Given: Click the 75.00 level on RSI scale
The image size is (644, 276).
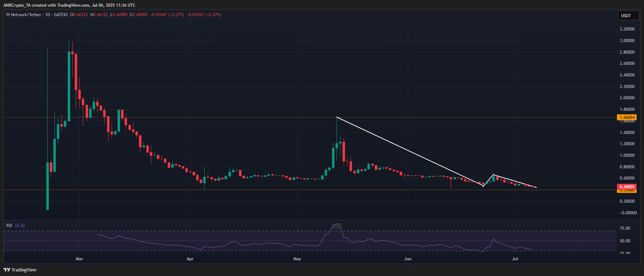Looking at the screenshot, I should point(625,228).
